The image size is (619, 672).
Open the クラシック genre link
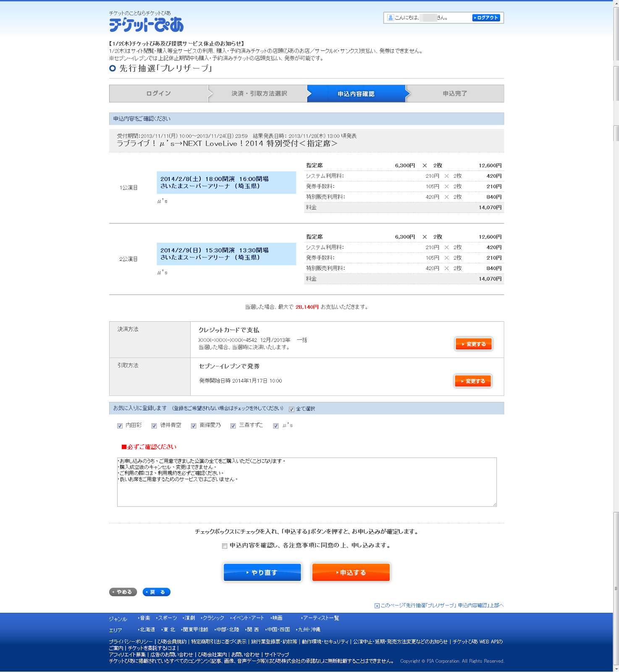[213, 618]
